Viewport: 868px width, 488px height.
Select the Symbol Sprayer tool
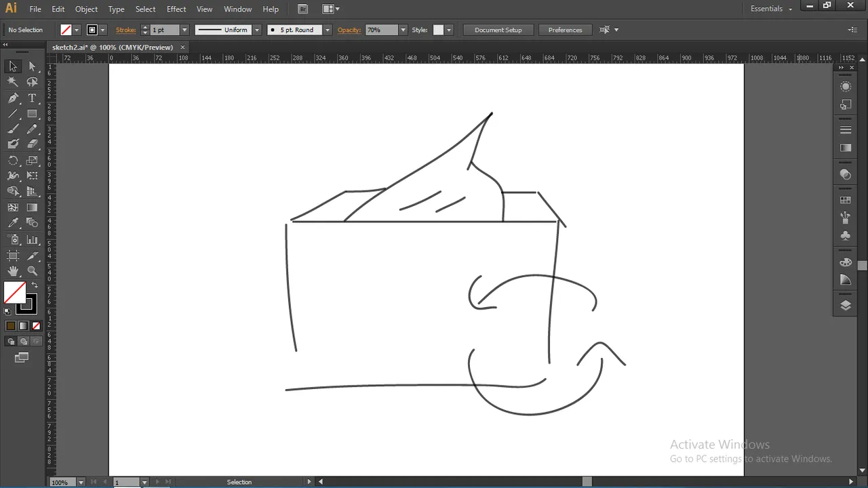click(13, 240)
